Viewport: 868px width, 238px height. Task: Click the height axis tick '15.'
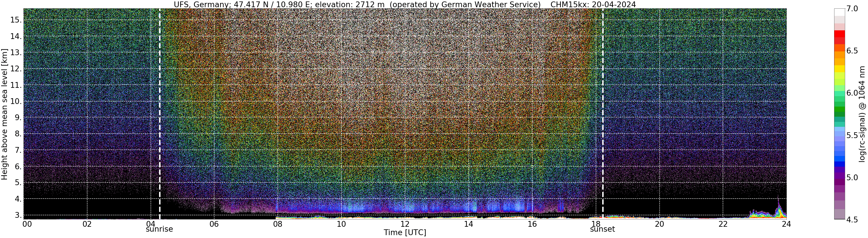coord(16,20)
